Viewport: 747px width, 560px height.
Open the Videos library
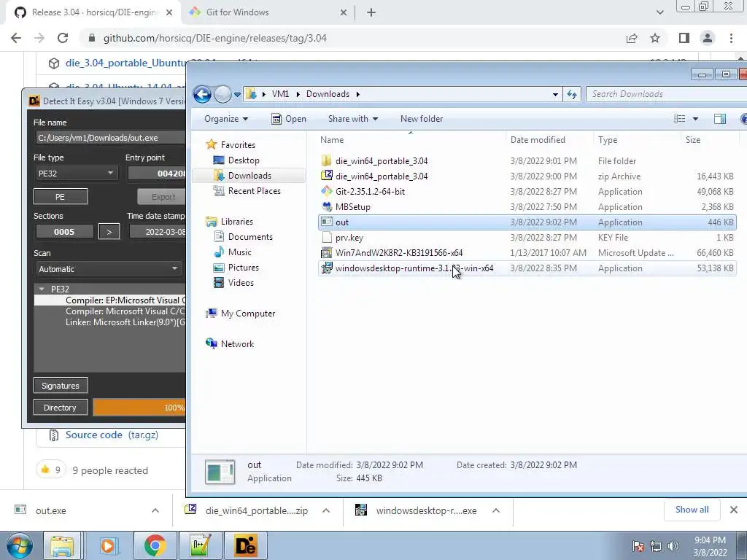pos(241,282)
